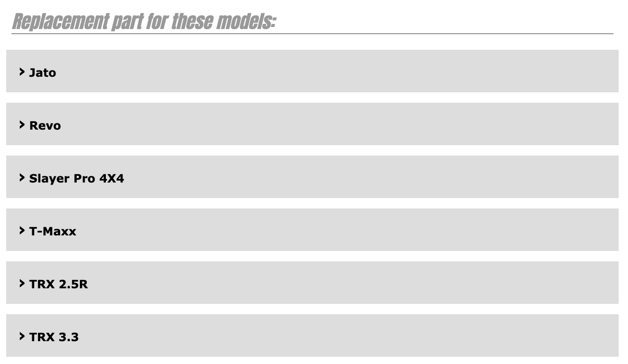Click the chevron next to TRX 3.3

tap(22, 336)
